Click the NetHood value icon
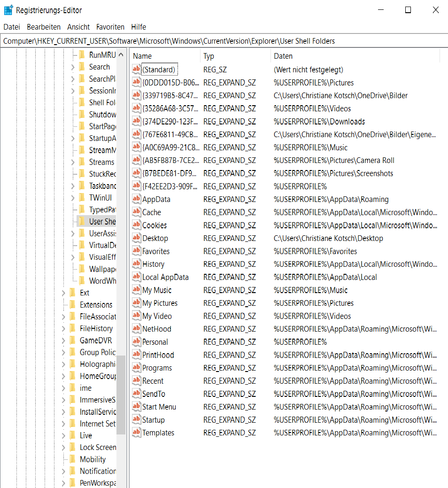448x488 pixels. point(136,328)
